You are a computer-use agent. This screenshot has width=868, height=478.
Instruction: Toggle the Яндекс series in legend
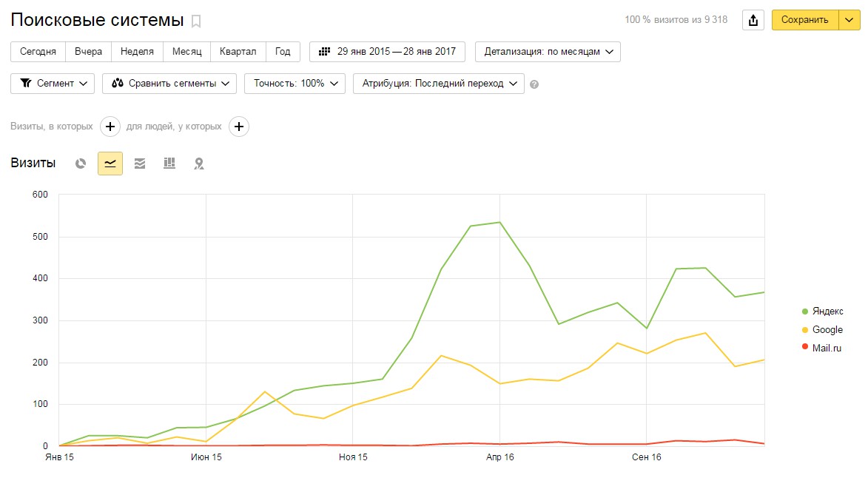pyautogui.click(x=822, y=312)
